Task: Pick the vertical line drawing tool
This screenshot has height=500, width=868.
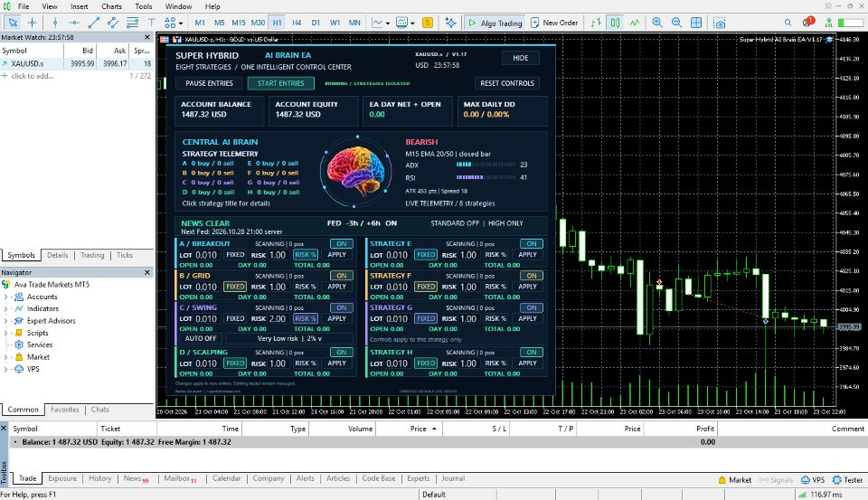Action: (x=55, y=23)
